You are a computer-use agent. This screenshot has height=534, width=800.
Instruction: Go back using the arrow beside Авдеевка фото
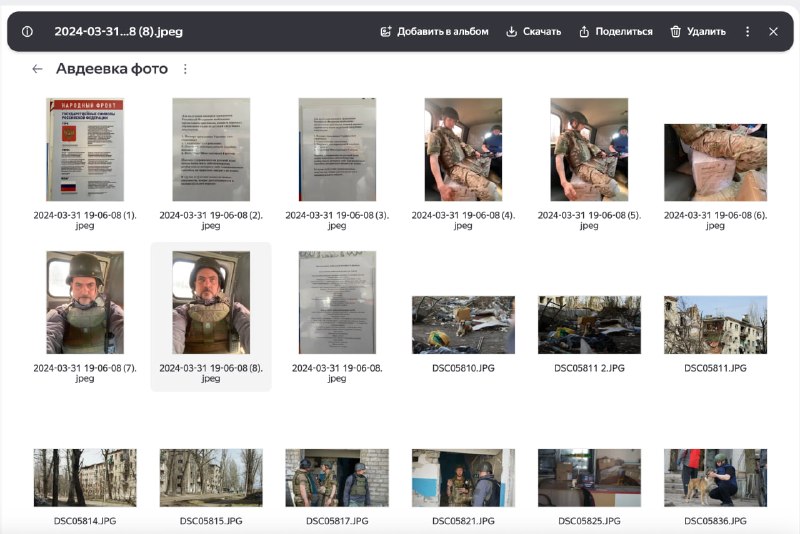37,69
